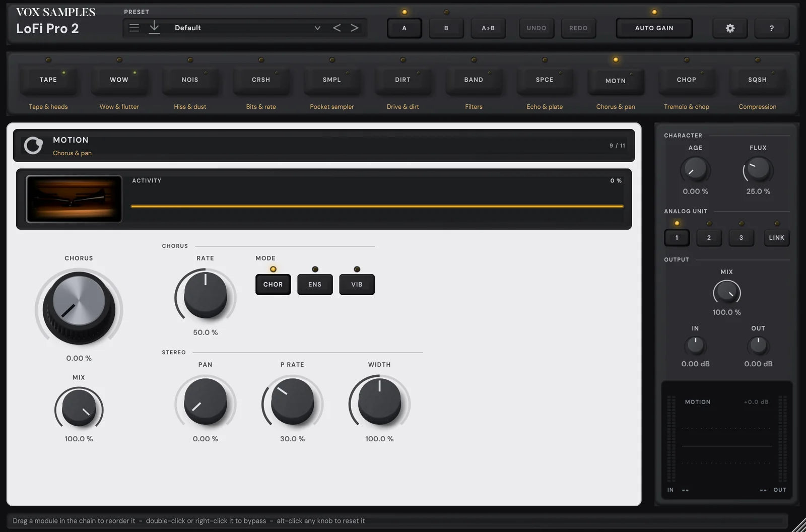Click the chorus RATE knob
Screen dimensions: 806x532
[206, 295]
